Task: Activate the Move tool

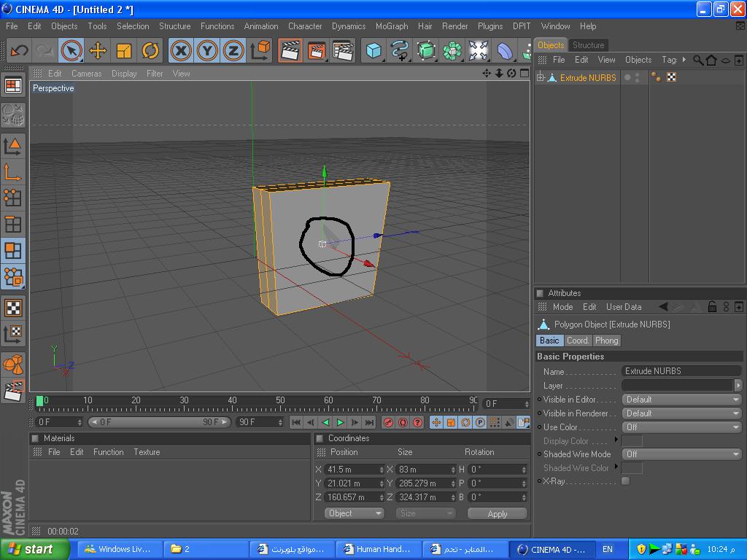Action: pos(98,50)
